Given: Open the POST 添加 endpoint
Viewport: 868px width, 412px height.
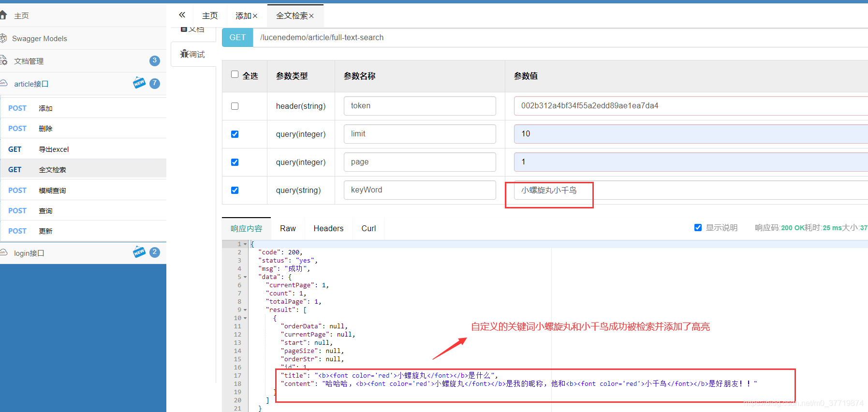Looking at the screenshot, I should [x=83, y=108].
